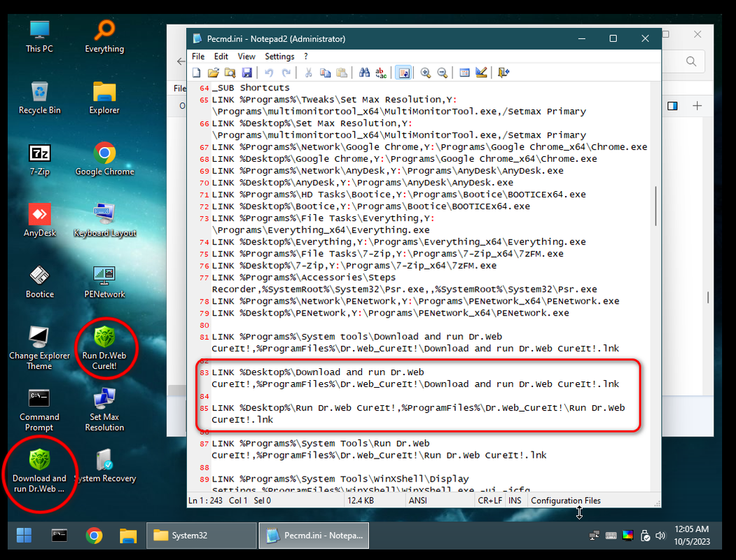Open the syntax scheme selector icon
Viewport: 736px width, 560px height.
pyautogui.click(x=465, y=73)
